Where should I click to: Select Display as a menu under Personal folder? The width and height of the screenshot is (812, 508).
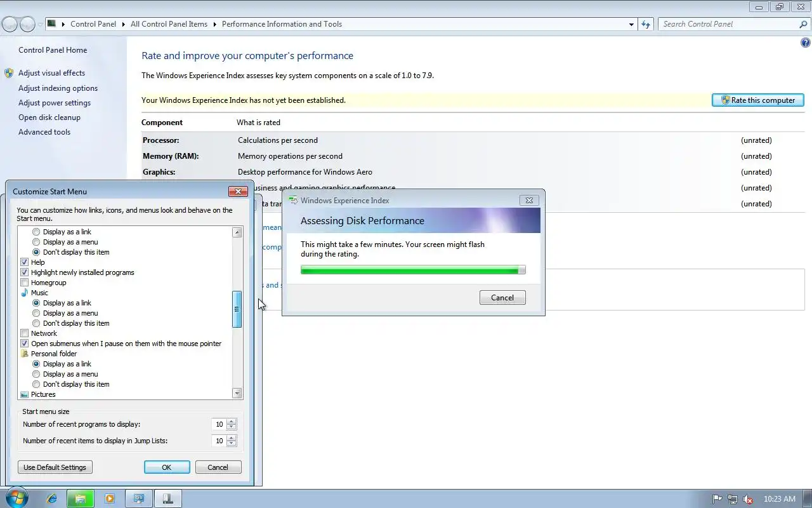tap(36, 374)
